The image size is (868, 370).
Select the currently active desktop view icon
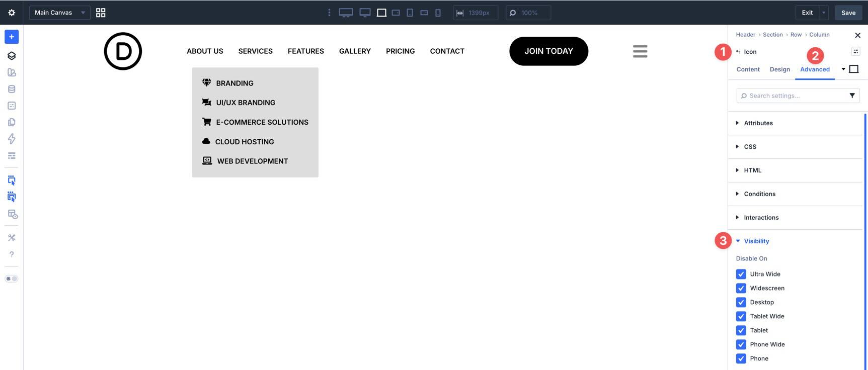(381, 13)
